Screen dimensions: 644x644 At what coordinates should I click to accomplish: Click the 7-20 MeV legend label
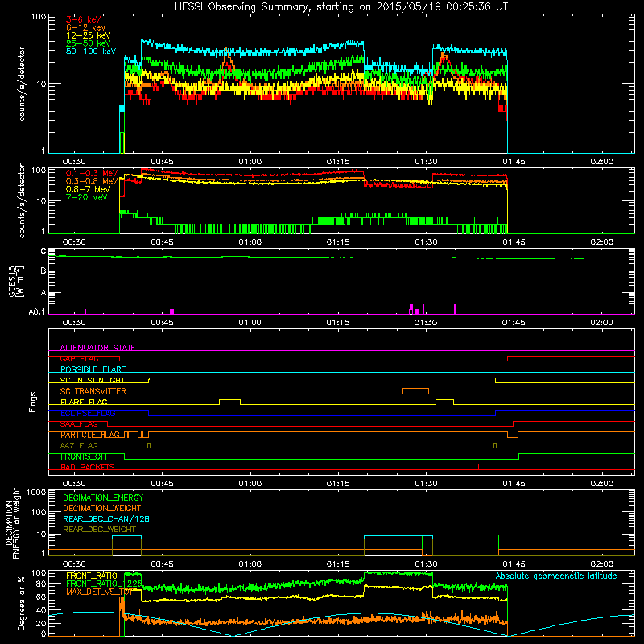(x=87, y=197)
